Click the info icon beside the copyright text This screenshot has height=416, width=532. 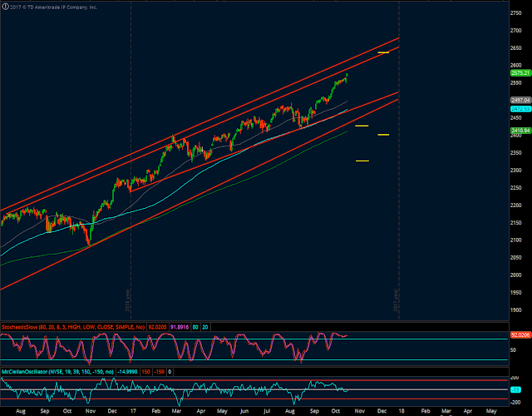click(x=5, y=7)
